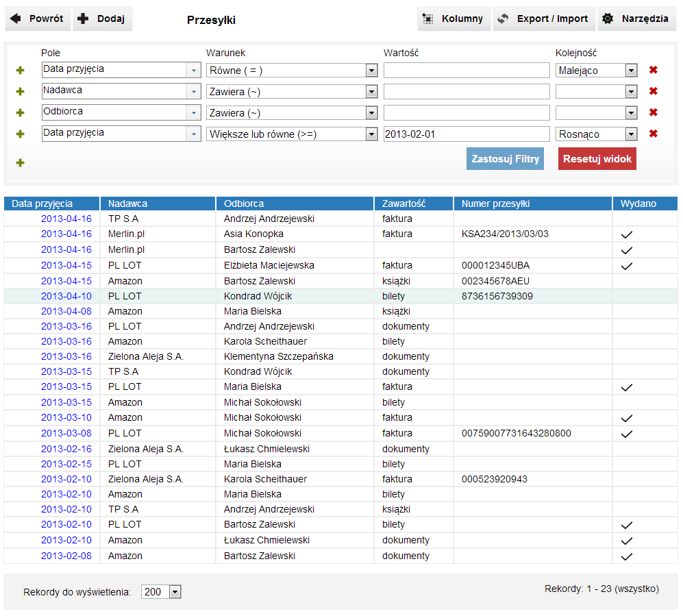Toggle Wydano checkmark for Elżbieta Maciejewska row

(x=625, y=266)
